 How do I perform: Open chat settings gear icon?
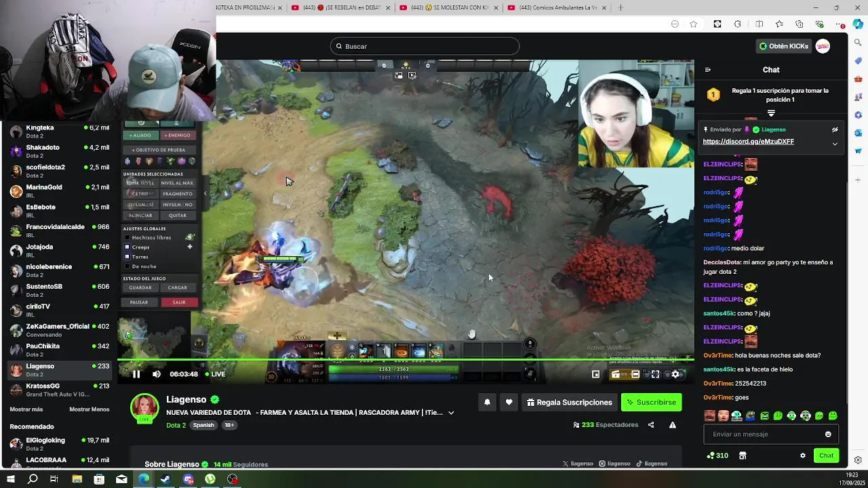(x=803, y=455)
